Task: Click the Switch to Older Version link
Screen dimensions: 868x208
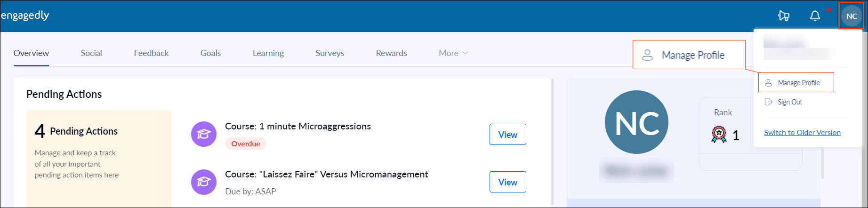Action: click(802, 133)
